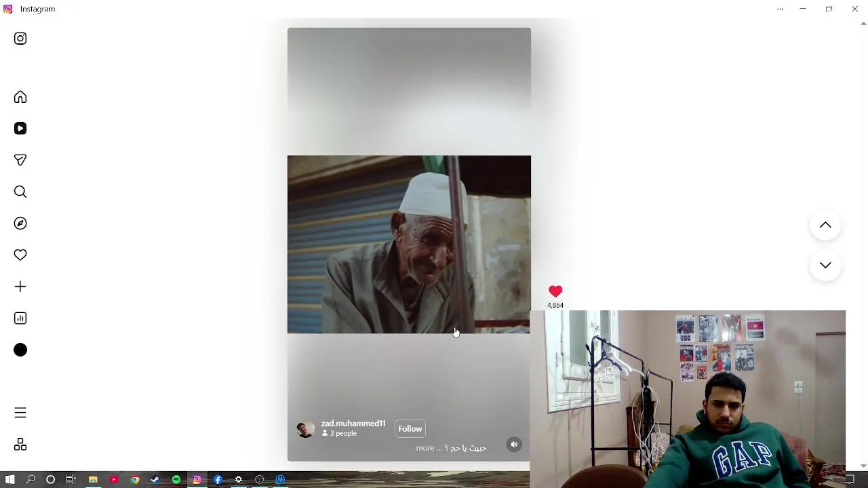Expand caption with 'more'
Screen dimensions: 868x488
[425, 448]
